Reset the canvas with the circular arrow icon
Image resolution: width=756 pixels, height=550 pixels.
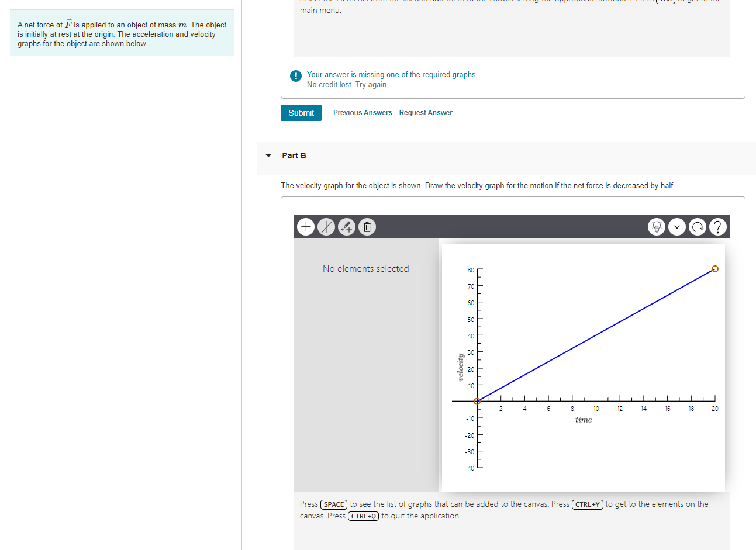[698, 227]
